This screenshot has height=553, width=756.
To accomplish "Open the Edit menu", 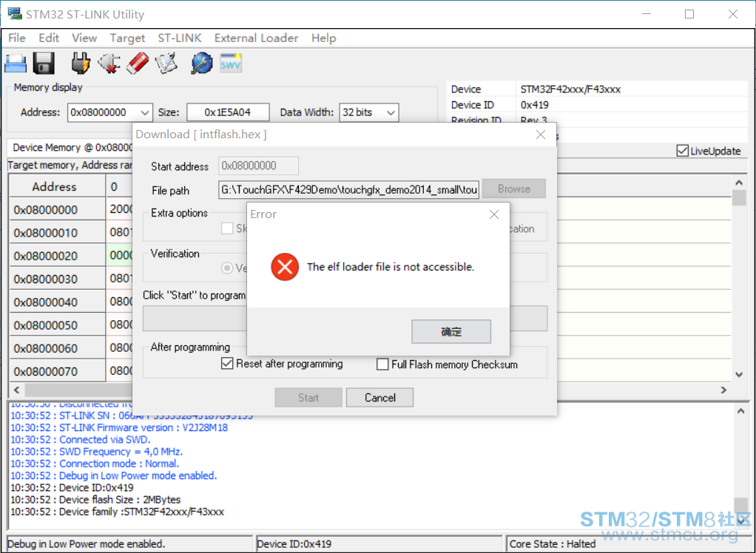I will pos(49,38).
